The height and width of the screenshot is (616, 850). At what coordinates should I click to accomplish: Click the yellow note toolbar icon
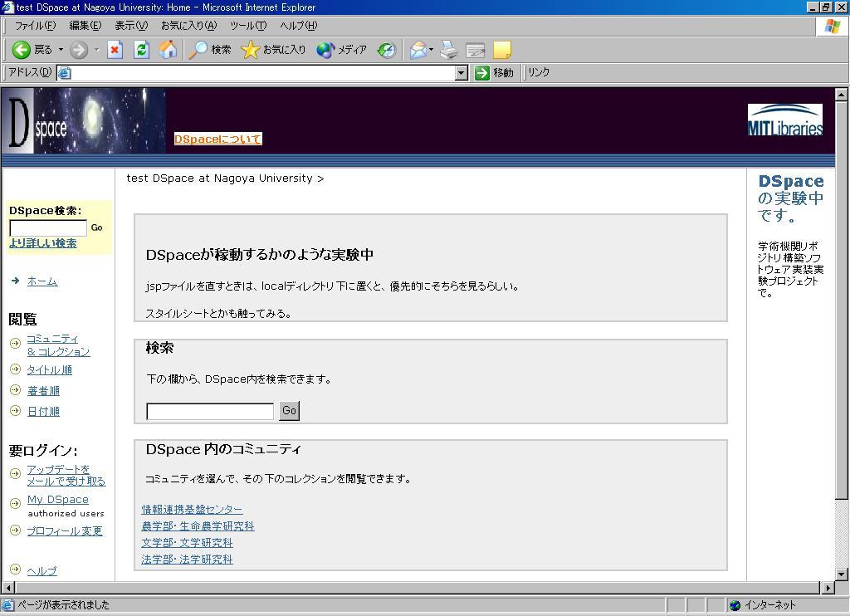502,50
